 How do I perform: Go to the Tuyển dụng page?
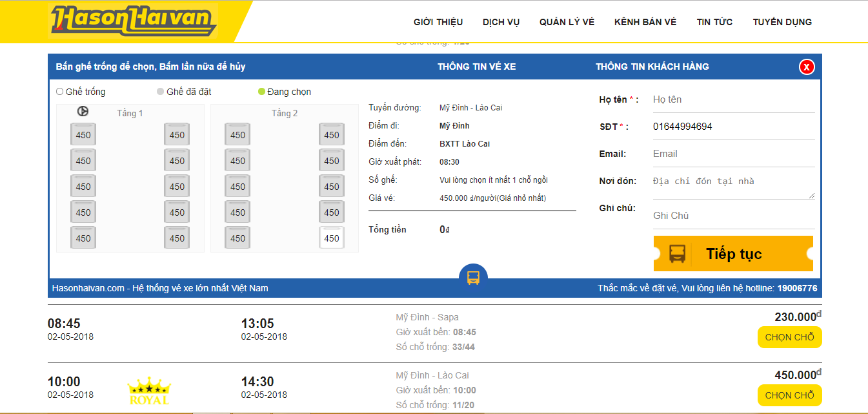click(x=782, y=22)
